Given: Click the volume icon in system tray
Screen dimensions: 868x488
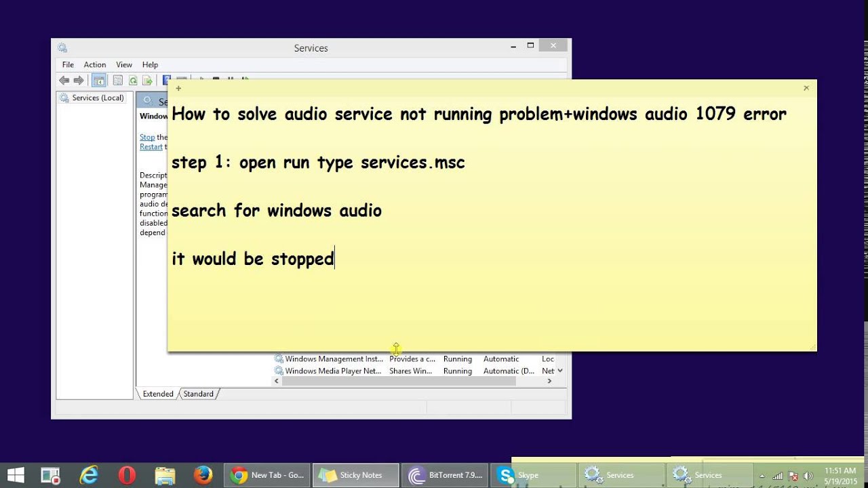Looking at the screenshot, I should click(808, 476).
